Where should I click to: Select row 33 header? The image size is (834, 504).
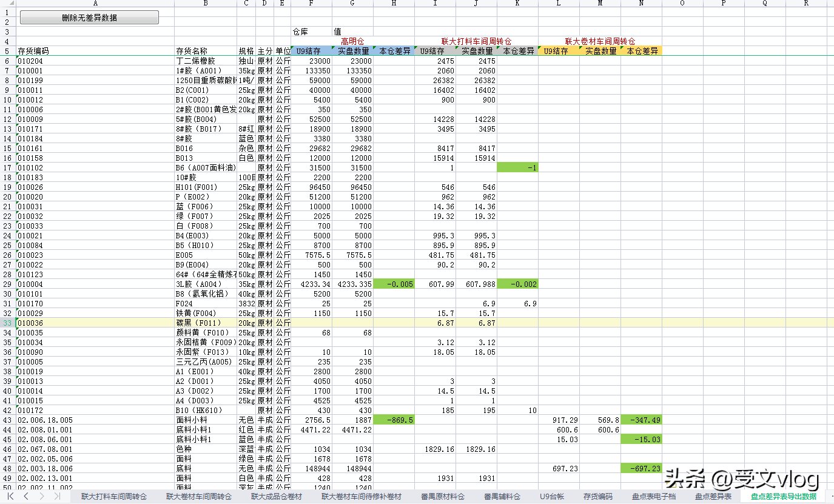tap(8, 323)
